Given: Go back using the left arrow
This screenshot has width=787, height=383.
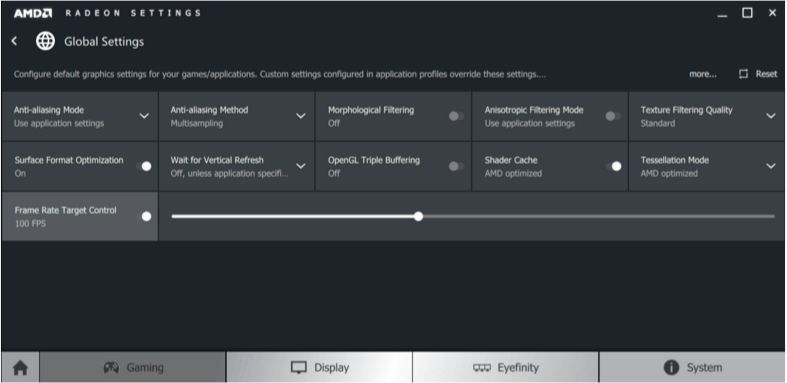Looking at the screenshot, I should point(15,41).
